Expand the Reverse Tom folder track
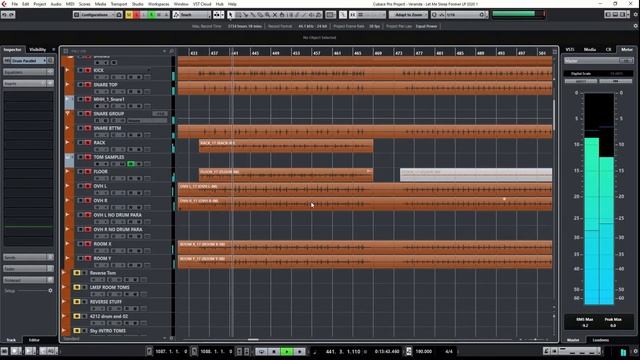The width and height of the screenshot is (640, 360). (x=64, y=273)
